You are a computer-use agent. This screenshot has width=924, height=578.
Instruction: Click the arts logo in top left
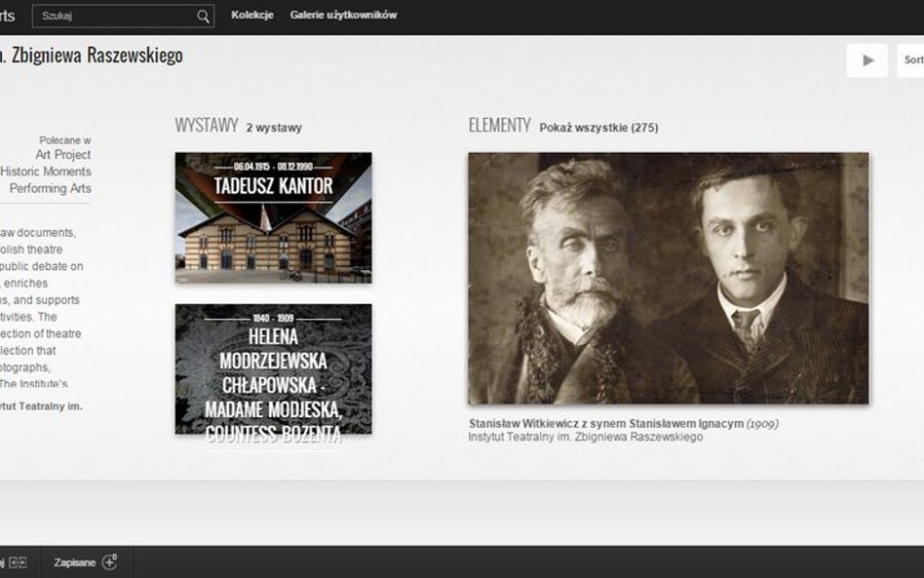[x=9, y=15]
